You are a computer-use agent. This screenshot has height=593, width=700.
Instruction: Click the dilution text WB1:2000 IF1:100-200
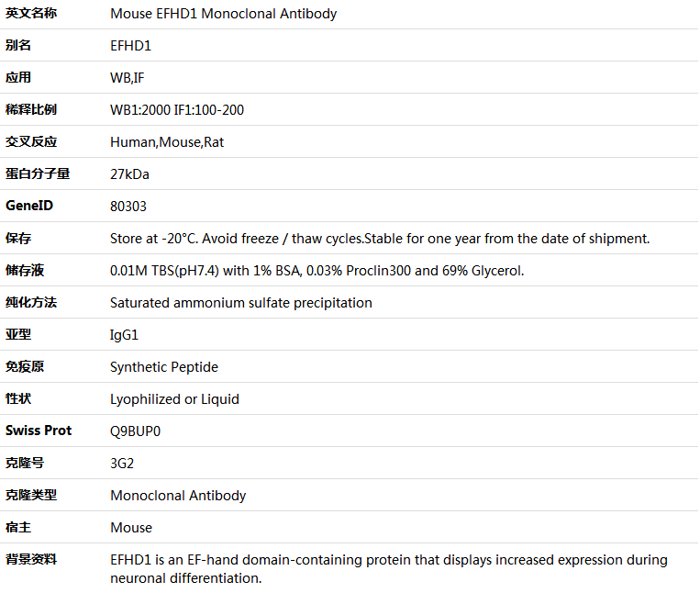177,110
